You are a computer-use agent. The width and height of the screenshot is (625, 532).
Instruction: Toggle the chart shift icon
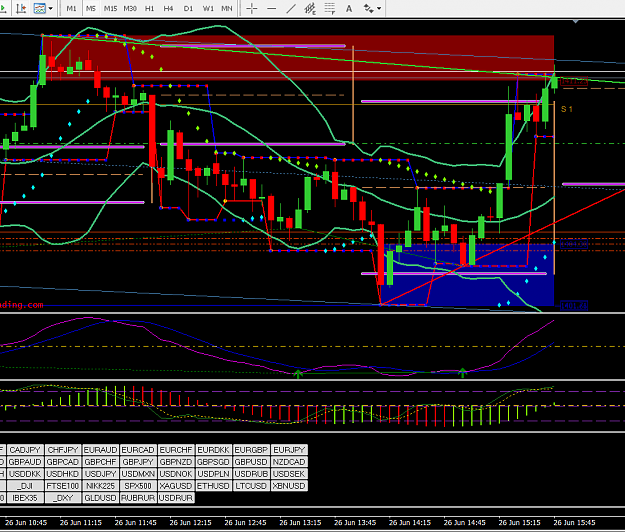pos(22,8)
